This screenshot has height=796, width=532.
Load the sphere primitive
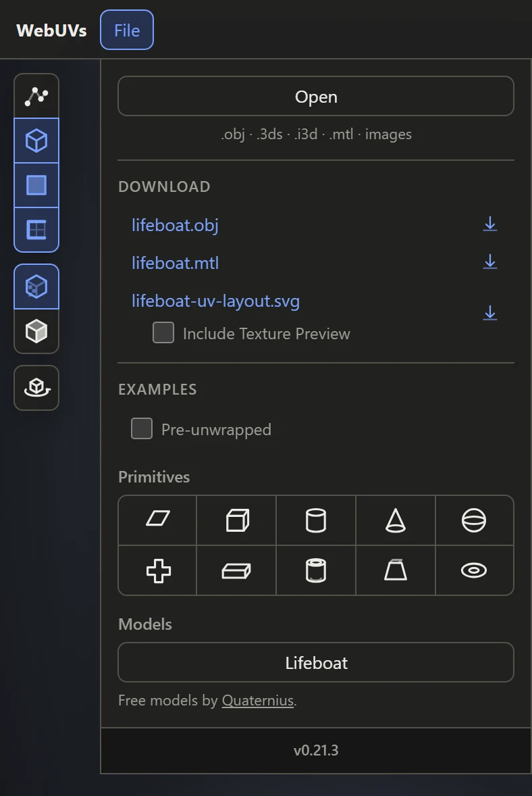pos(474,520)
